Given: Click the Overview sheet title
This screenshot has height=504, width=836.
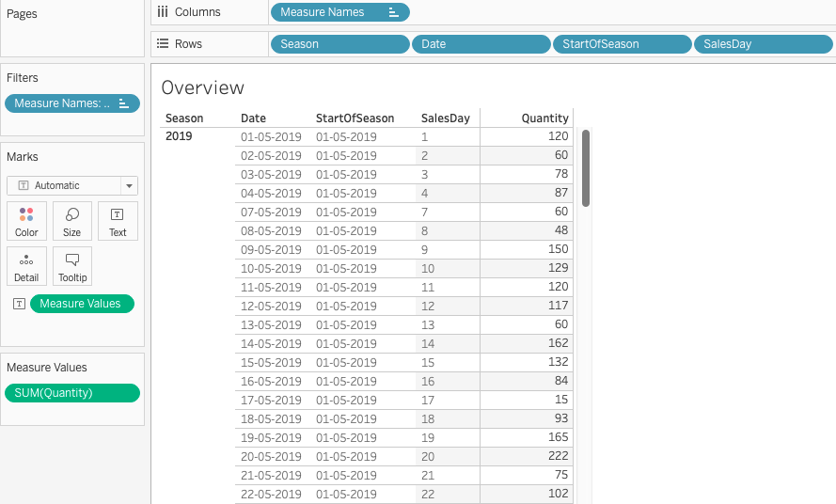Looking at the screenshot, I should 202,87.
